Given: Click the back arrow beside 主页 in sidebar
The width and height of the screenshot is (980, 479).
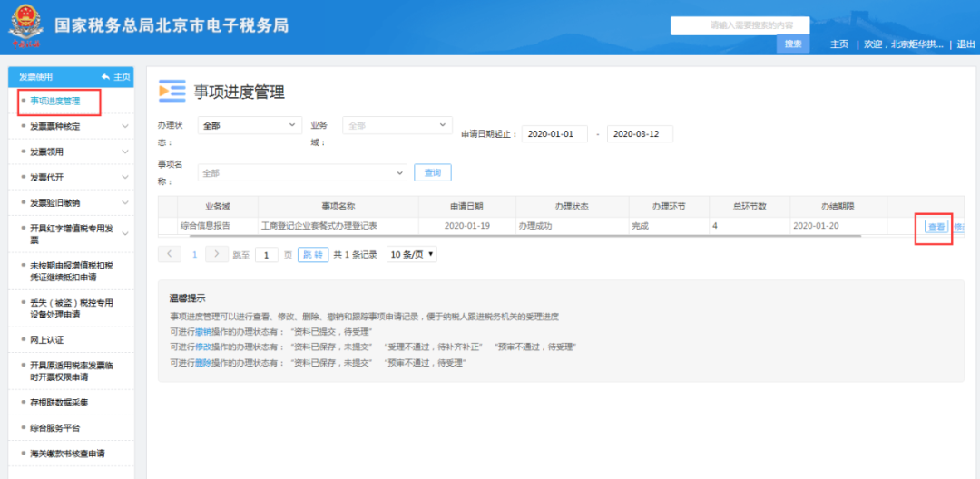Looking at the screenshot, I should 105,77.
